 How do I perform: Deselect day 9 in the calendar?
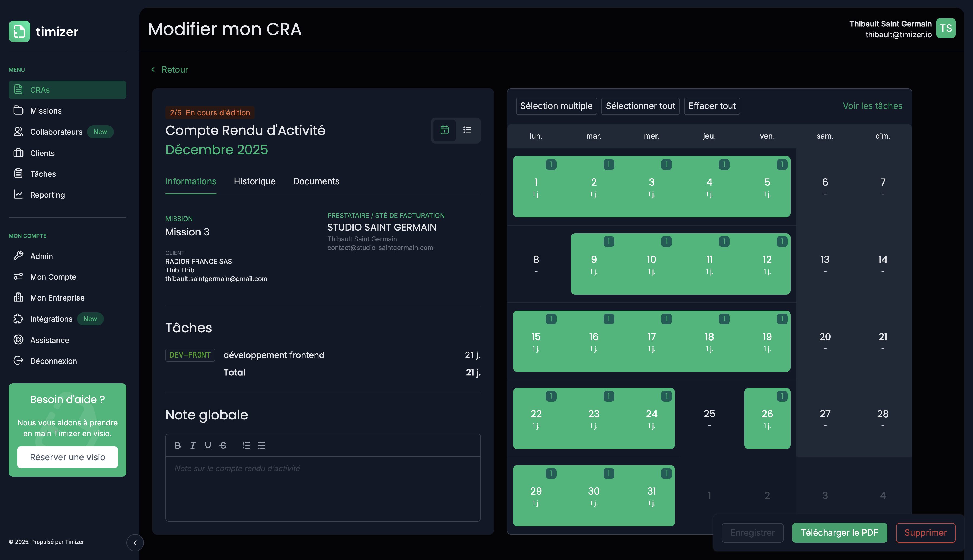tap(594, 264)
